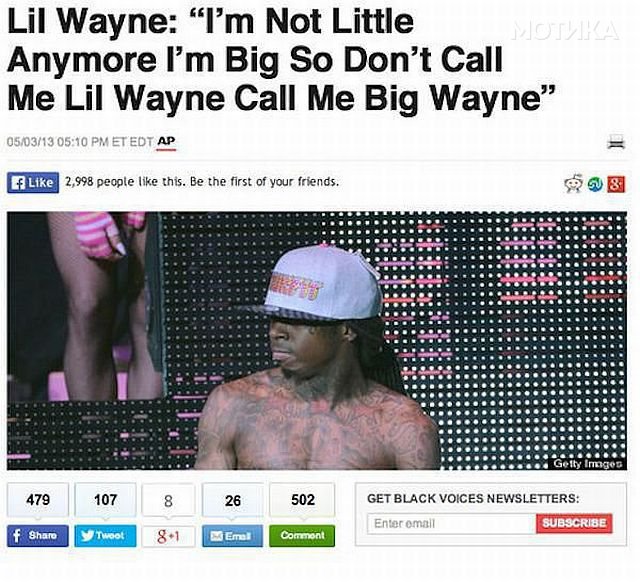Click the StumbleUpon share icon
The height and width of the screenshot is (582, 640).
[x=595, y=184]
